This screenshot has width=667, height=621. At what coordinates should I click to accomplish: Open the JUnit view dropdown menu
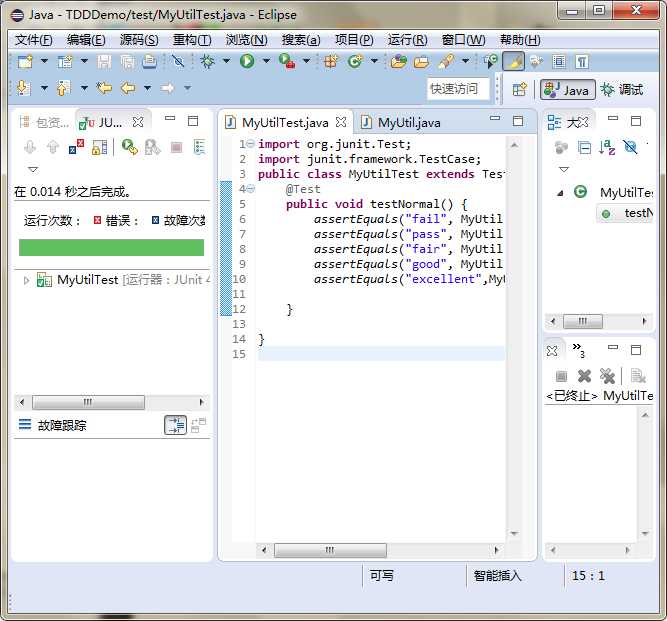[31, 169]
